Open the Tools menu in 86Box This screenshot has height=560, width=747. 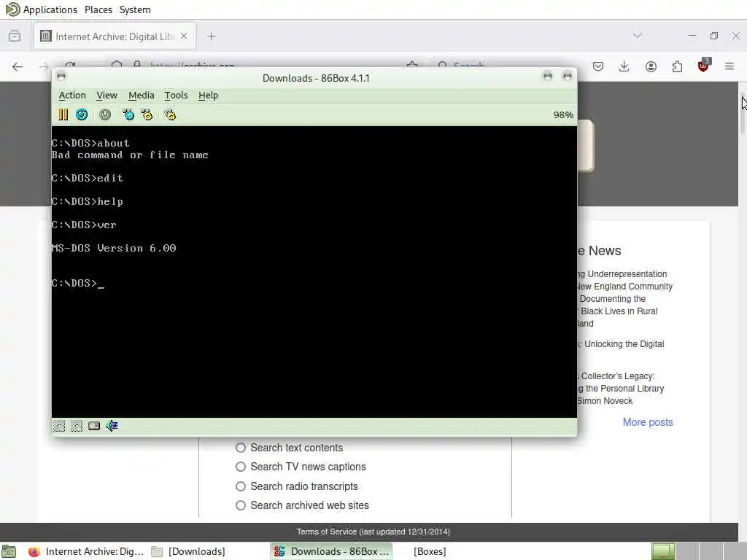(x=177, y=96)
